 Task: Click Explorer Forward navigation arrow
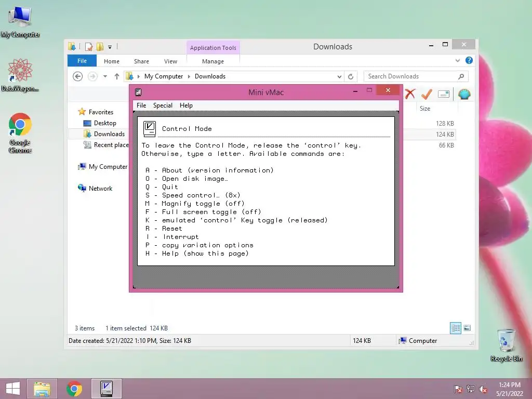pos(92,76)
